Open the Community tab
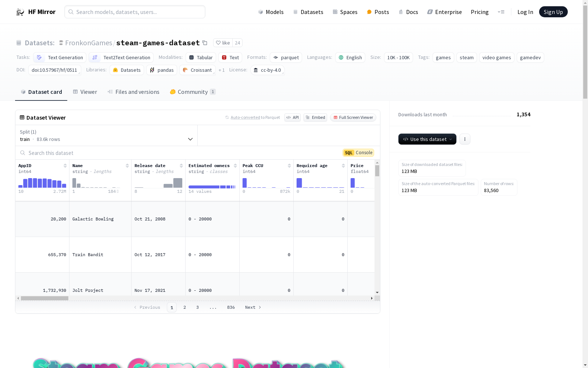Image resolution: width=588 pixels, height=368 pixels. [x=193, y=92]
